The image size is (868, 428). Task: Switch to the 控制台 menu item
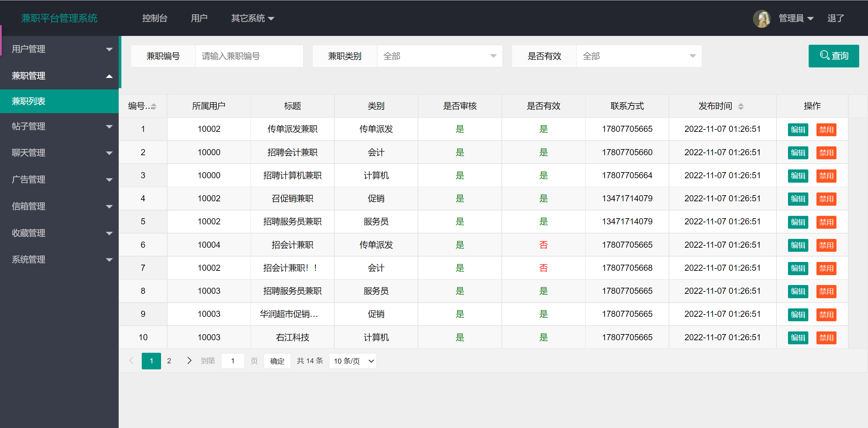[155, 19]
